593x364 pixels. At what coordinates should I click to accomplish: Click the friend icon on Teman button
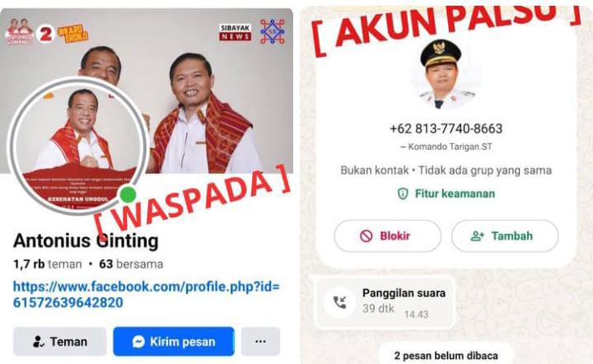pos(39,341)
